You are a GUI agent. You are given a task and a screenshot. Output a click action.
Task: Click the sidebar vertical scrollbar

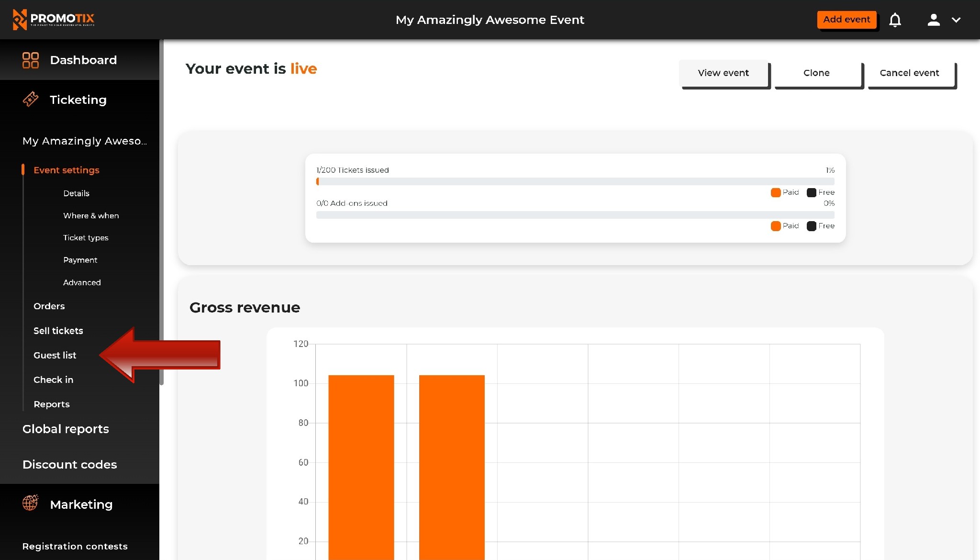162,213
